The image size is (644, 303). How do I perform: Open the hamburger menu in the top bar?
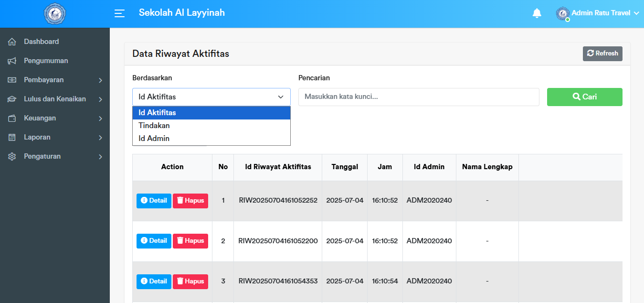119,13
